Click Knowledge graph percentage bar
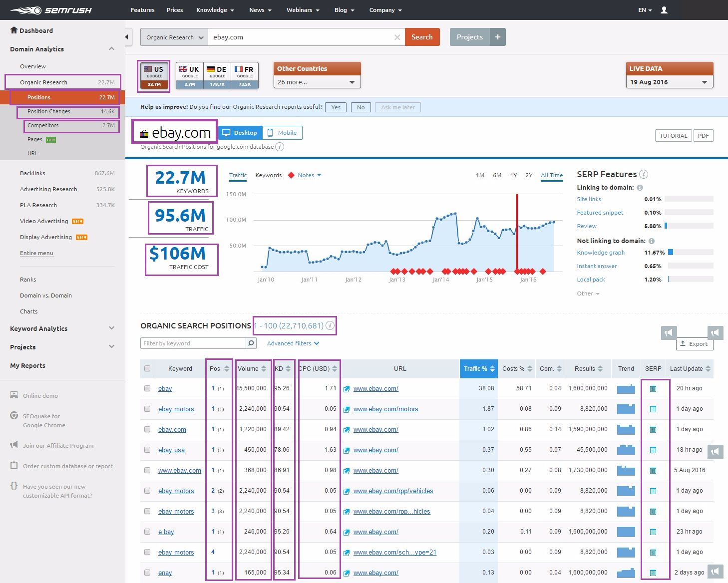 pos(691,252)
